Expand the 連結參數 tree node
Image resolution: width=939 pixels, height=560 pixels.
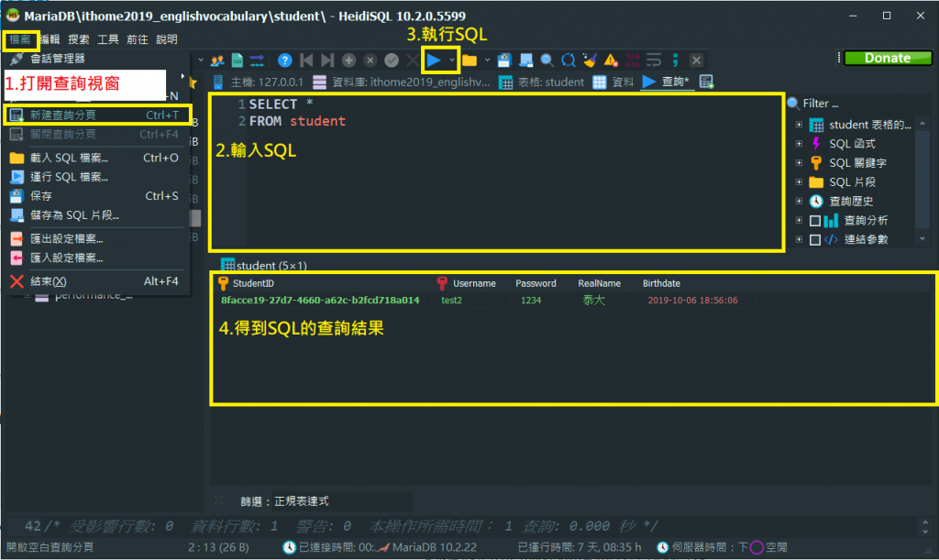(x=799, y=239)
